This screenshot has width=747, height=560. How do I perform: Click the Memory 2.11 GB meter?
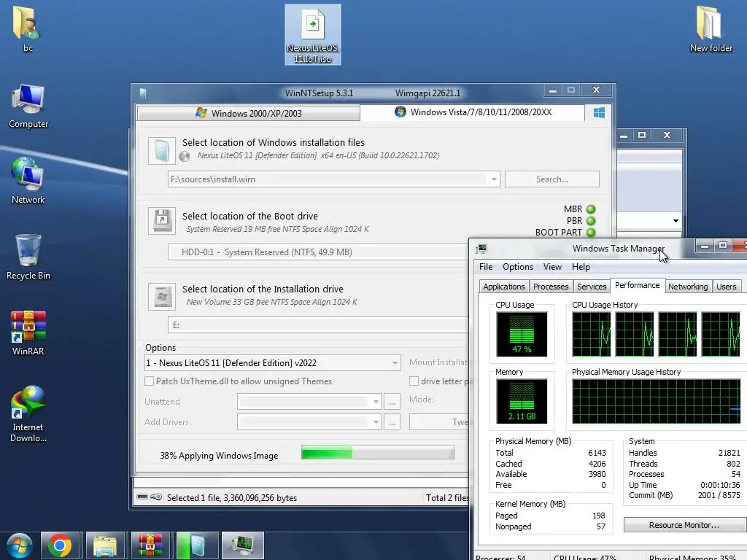click(522, 401)
